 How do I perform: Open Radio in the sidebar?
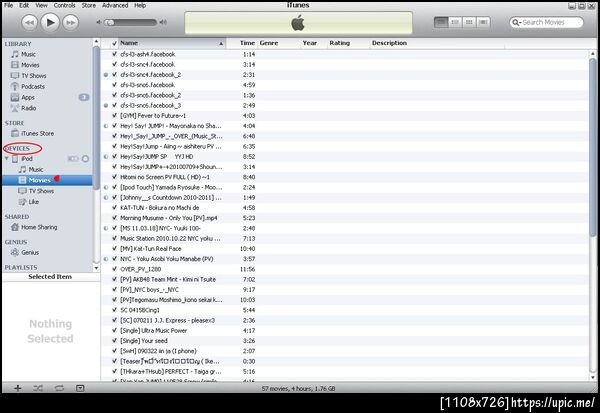28,108
